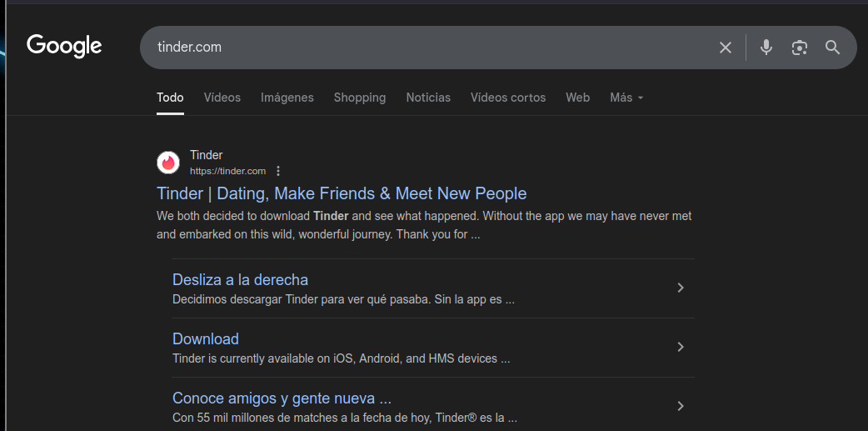Start voice search with the microphone icon

(x=766, y=48)
